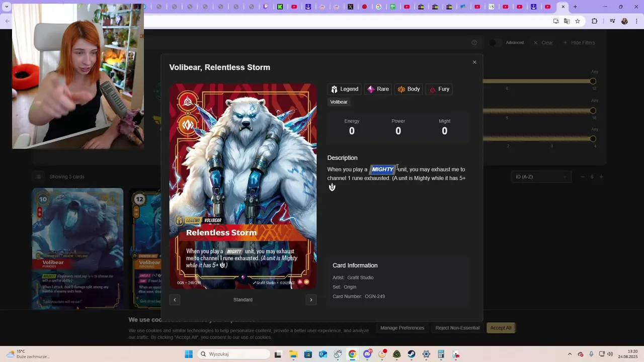This screenshot has width=644, height=362.
Task: Click the Legend type tag
Action: coord(344,89)
